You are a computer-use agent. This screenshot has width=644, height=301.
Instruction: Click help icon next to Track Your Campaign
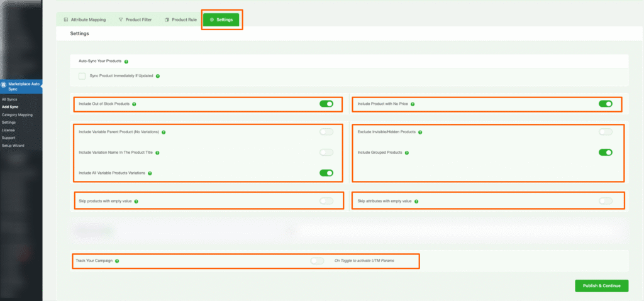(x=117, y=261)
